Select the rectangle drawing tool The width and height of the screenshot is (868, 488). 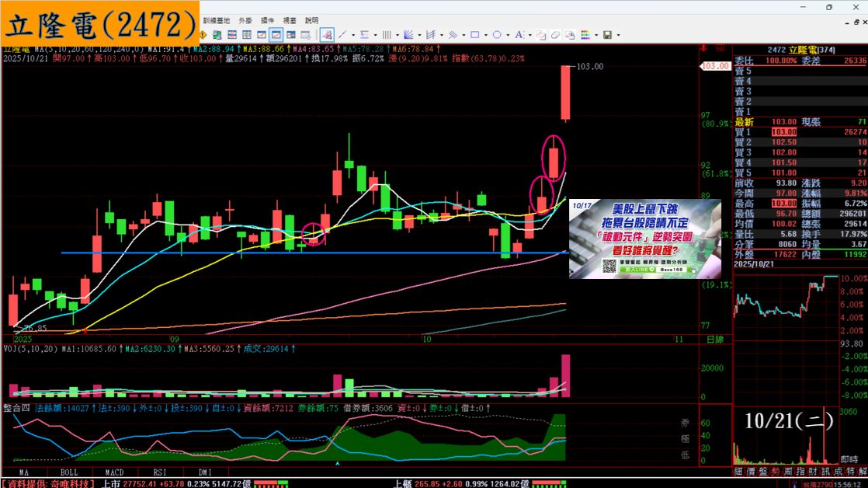475,35
